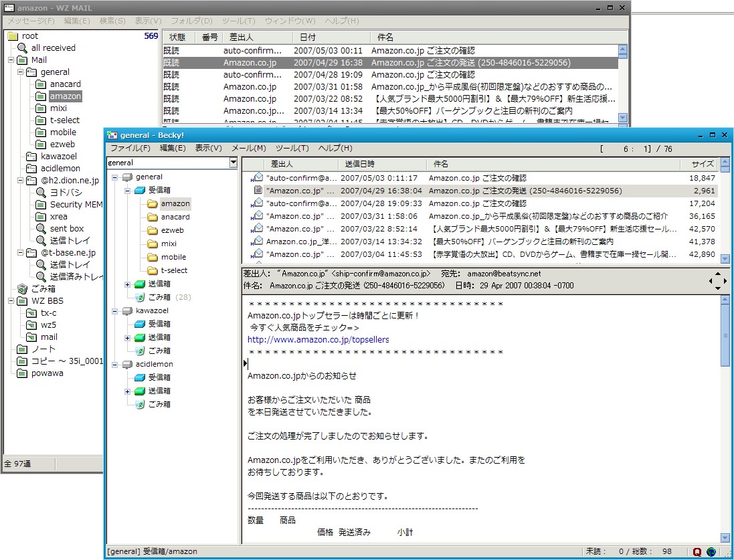The width and height of the screenshot is (734, 560).
Task: Open the メール(M) menu in Becky
Action: tap(248, 148)
